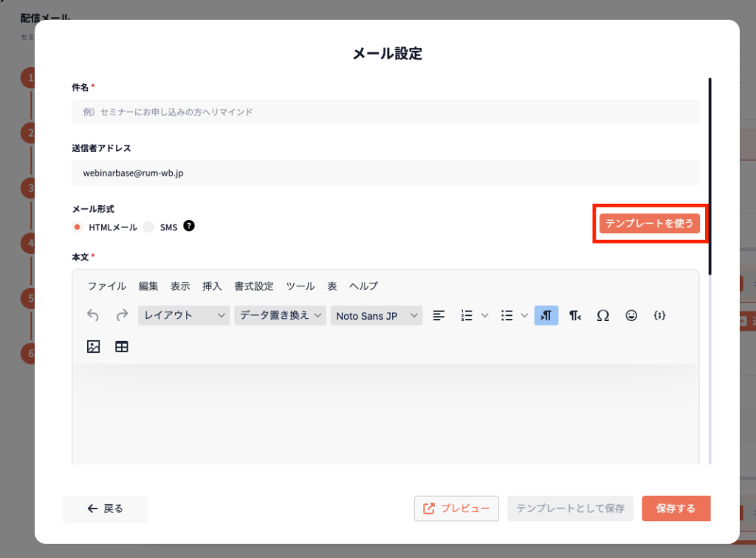Click the insert table icon
This screenshot has height=558, width=756.
click(122, 346)
